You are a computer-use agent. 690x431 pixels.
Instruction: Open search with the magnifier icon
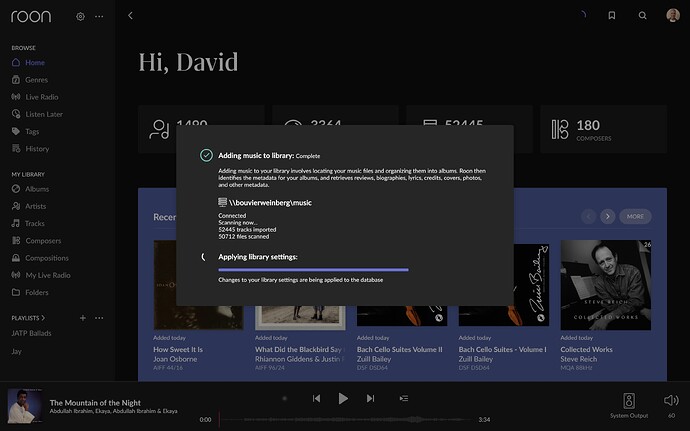(x=642, y=15)
